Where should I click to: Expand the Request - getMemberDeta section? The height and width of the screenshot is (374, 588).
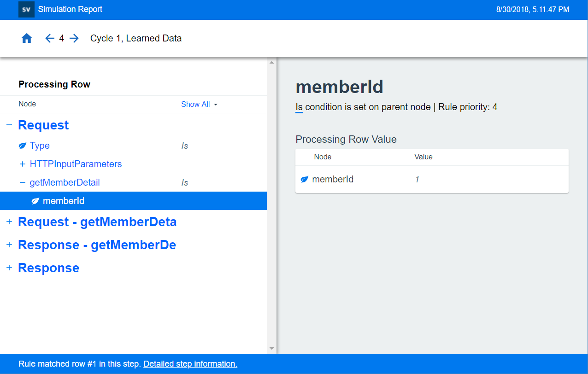(9, 222)
